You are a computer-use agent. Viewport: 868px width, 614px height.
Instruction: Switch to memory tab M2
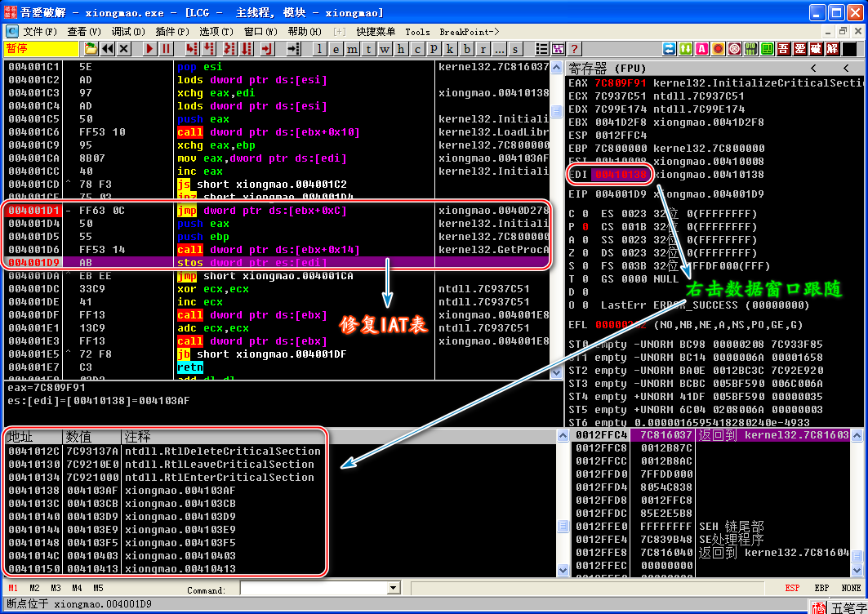(34, 588)
